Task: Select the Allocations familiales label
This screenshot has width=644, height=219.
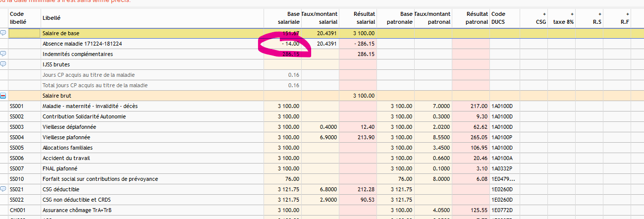Action: pyautogui.click(x=67, y=148)
